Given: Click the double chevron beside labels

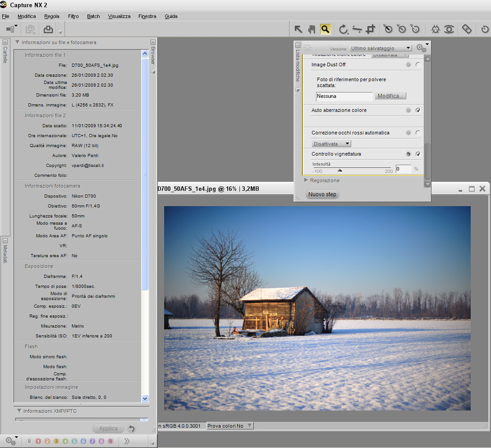Looking at the screenshot, I should click(127, 441).
